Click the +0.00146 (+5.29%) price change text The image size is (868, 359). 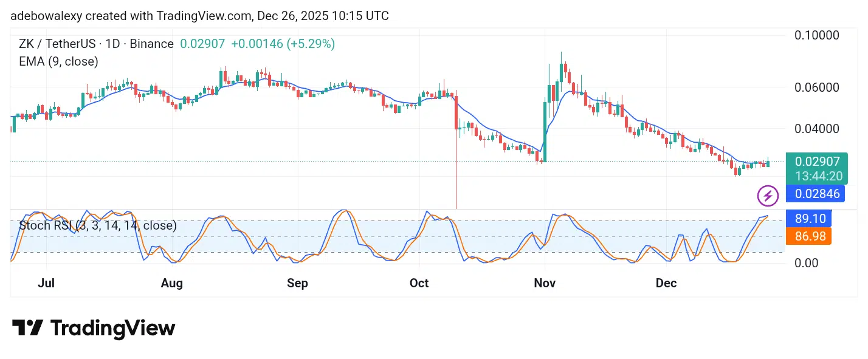tap(283, 44)
